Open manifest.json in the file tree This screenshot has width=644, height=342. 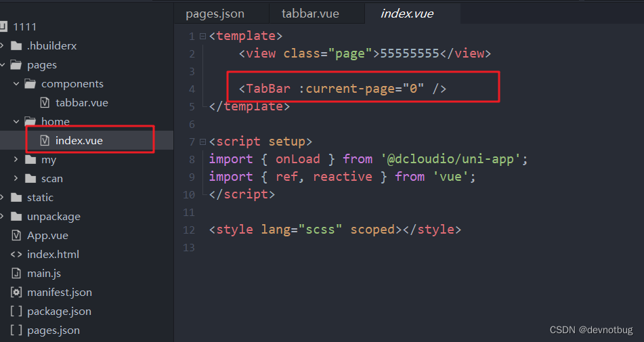pos(60,293)
